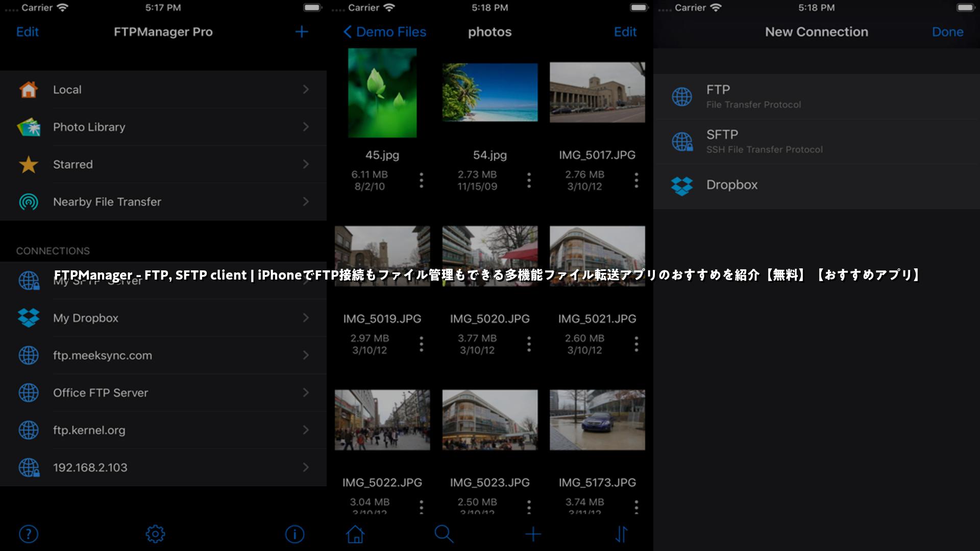Tap Edit in FTPManager Pro header
The height and width of the screenshot is (551, 980).
28,32
